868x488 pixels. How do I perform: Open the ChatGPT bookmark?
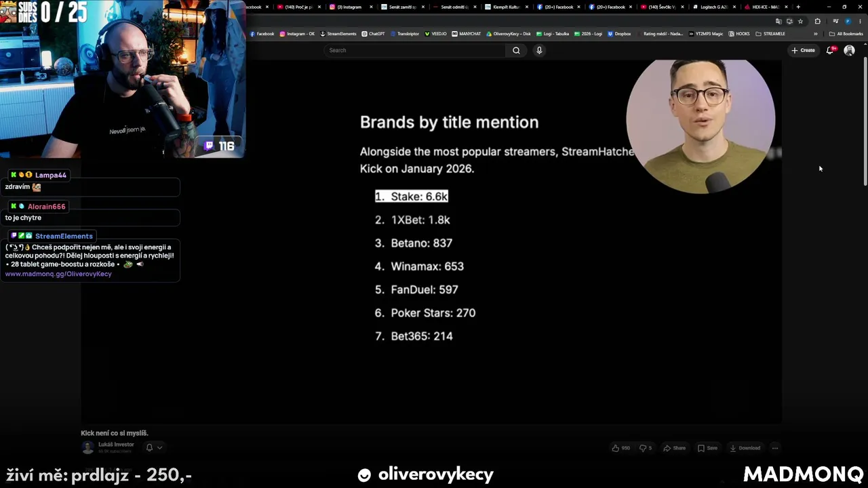tap(374, 34)
